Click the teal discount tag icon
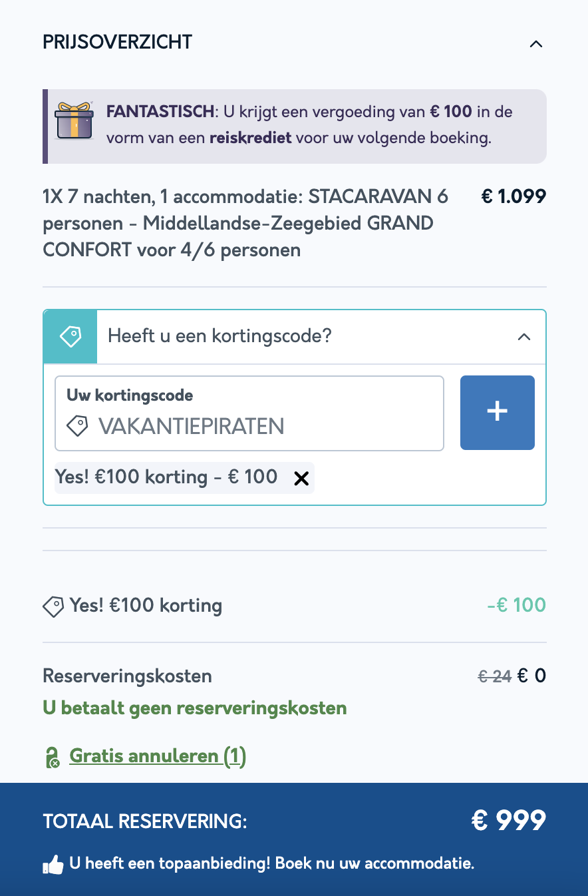The width and height of the screenshot is (588, 896). [71, 337]
